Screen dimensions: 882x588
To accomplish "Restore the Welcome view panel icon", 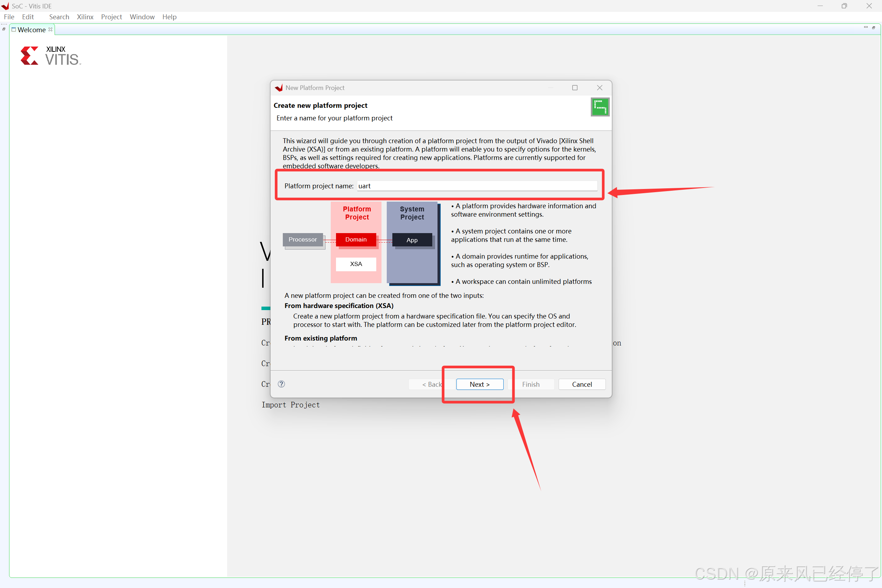I will [873, 27].
